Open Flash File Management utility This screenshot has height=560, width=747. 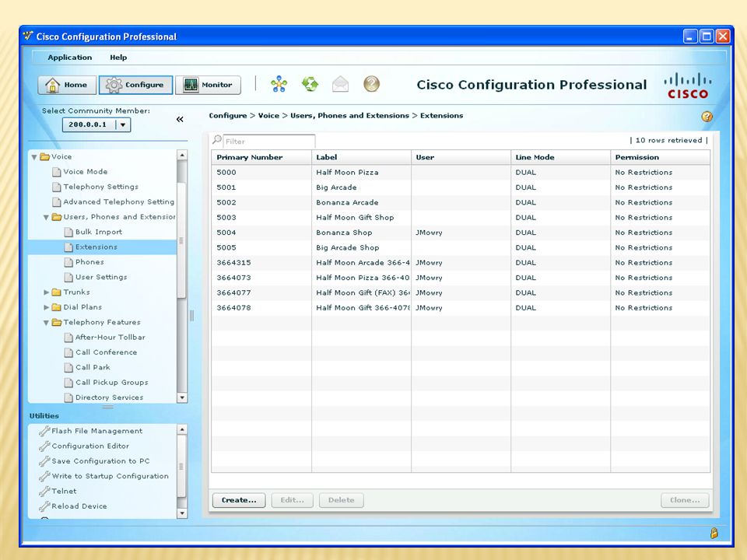pyautogui.click(x=96, y=431)
